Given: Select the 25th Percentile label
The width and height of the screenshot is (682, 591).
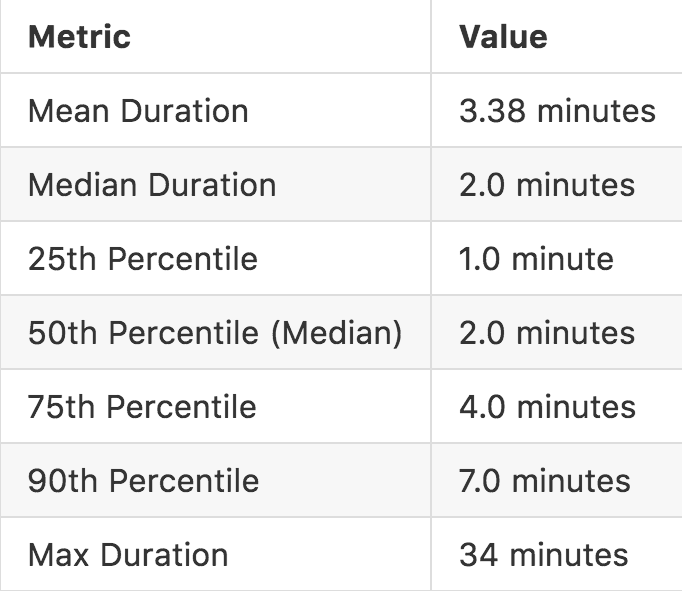Looking at the screenshot, I should (x=143, y=259).
